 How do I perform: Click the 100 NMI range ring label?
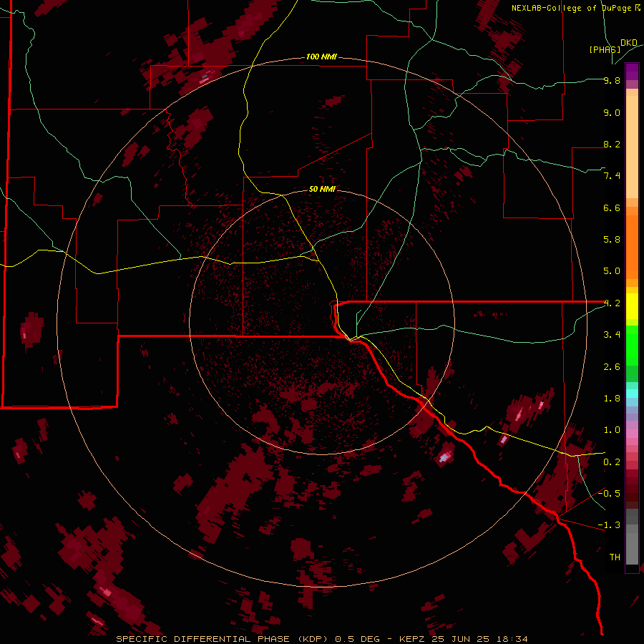[x=321, y=57]
